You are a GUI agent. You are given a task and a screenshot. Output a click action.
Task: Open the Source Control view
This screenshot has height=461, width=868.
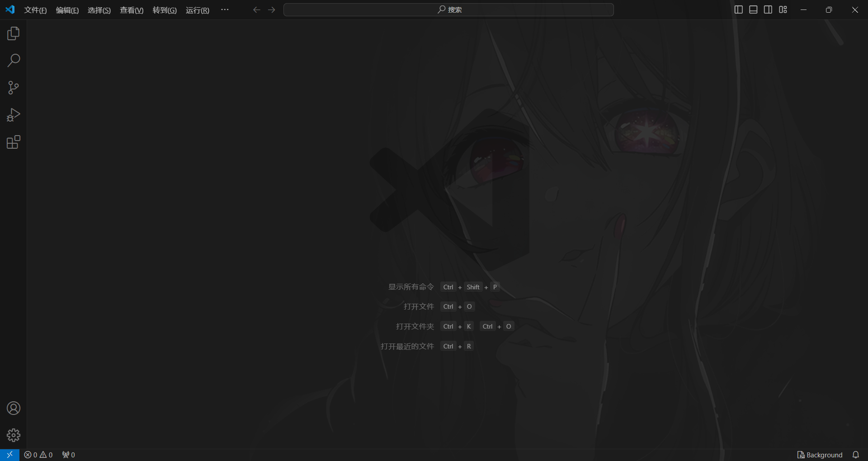(x=14, y=88)
